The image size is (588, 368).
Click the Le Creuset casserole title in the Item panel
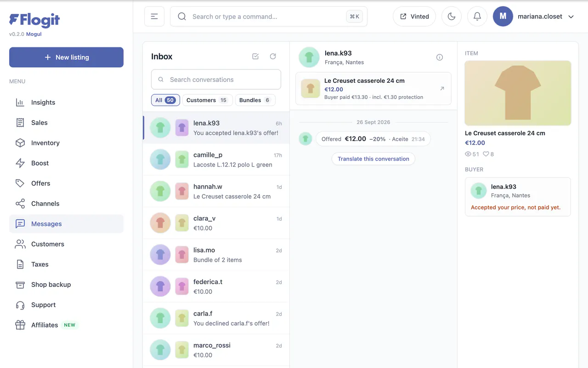[505, 133]
